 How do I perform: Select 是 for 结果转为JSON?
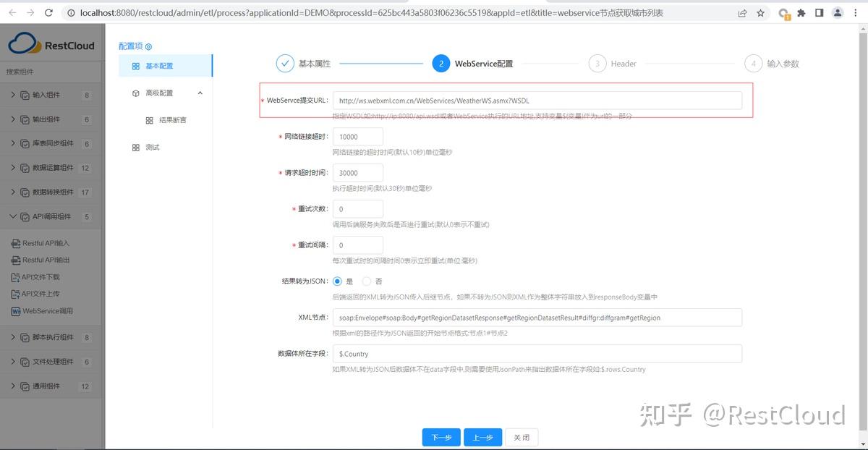tap(336, 281)
